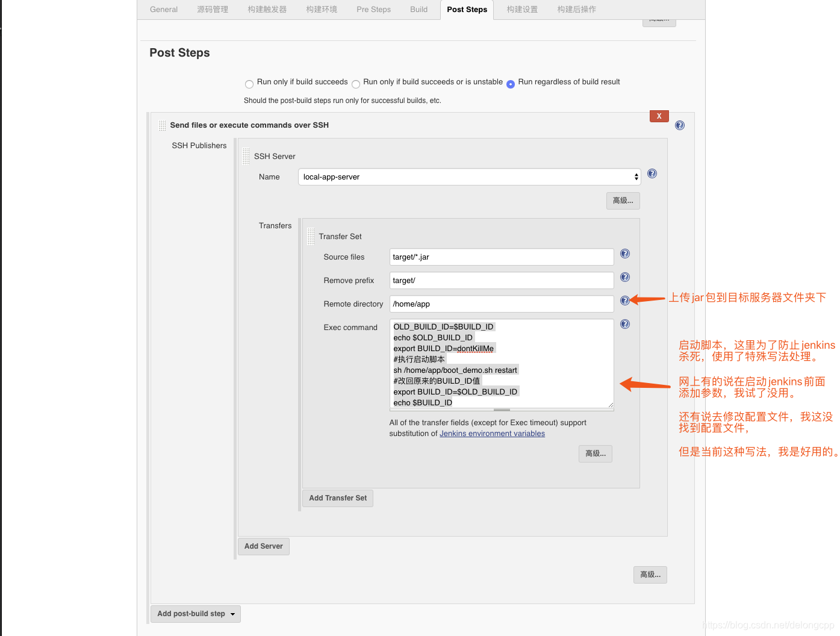The image size is (840, 636).
Task: Focus the Source files input field
Action: (501, 257)
